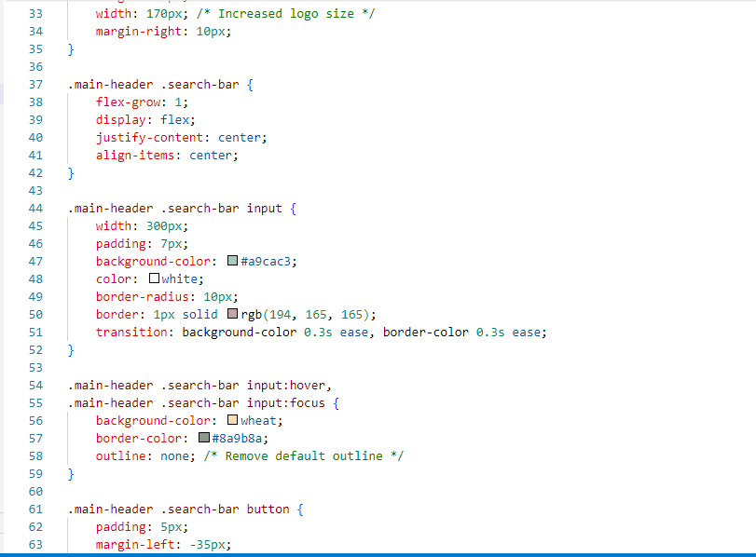756x557 pixels.
Task: Click the 'transition' property name
Action: (x=131, y=332)
